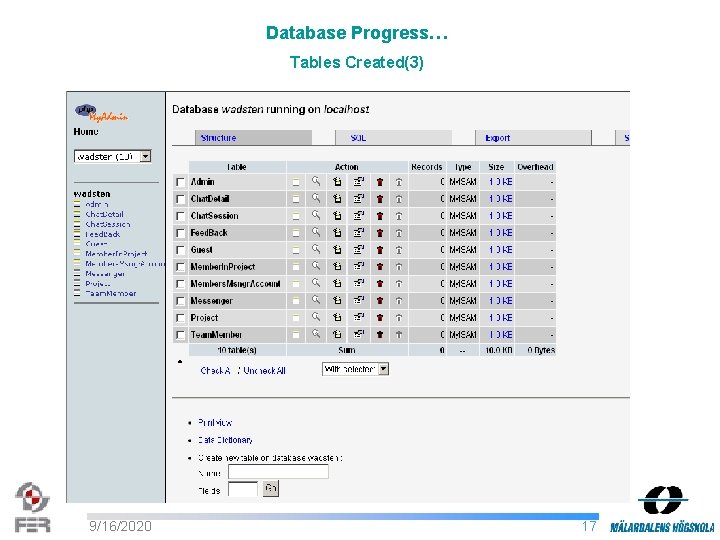720x540 pixels.
Task: Click the Overhead column header
Action: [535, 167]
